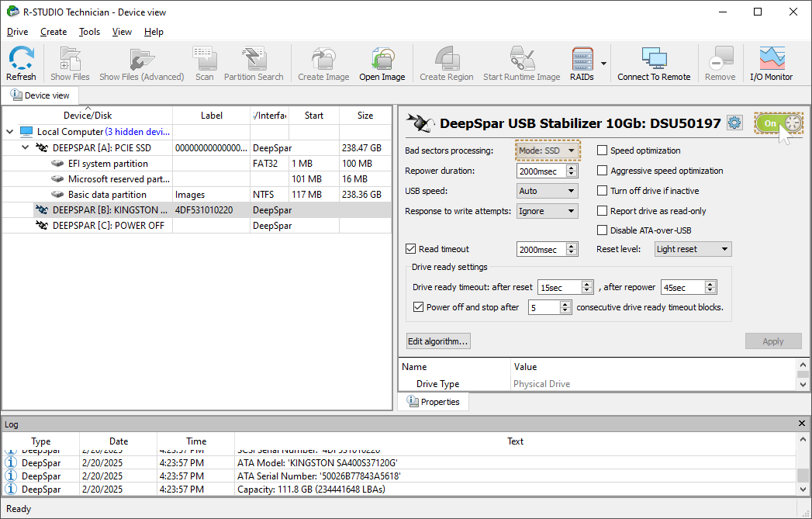812x519 pixels.
Task: Click the Device/Disk column header
Action: click(x=88, y=116)
